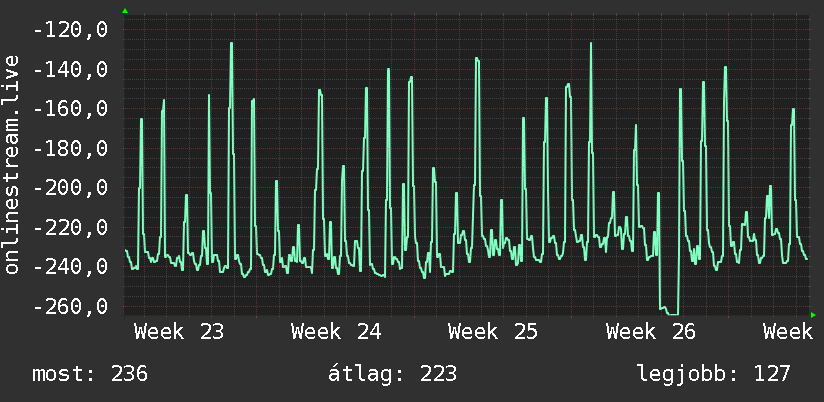Click the legjobb: 127 best value text
The image size is (824, 402).
point(714,374)
